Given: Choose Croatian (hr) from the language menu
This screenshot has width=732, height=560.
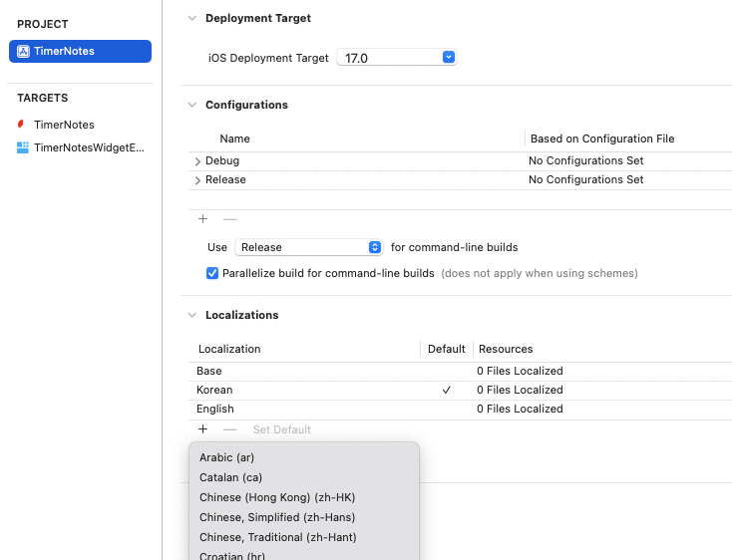Looking at the screenshot, I should pos(304,555).
